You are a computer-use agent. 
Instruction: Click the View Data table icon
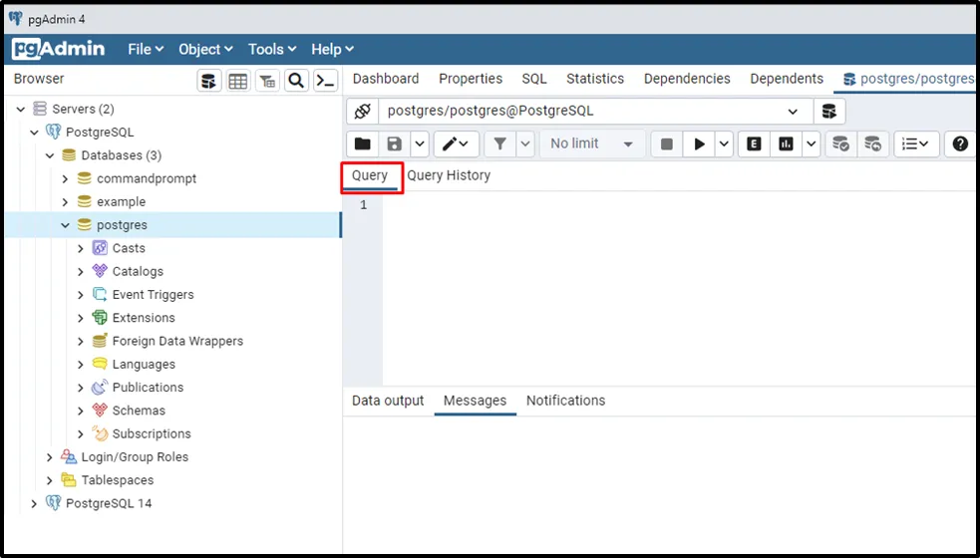pyautogui.click(x=238, y=81)
